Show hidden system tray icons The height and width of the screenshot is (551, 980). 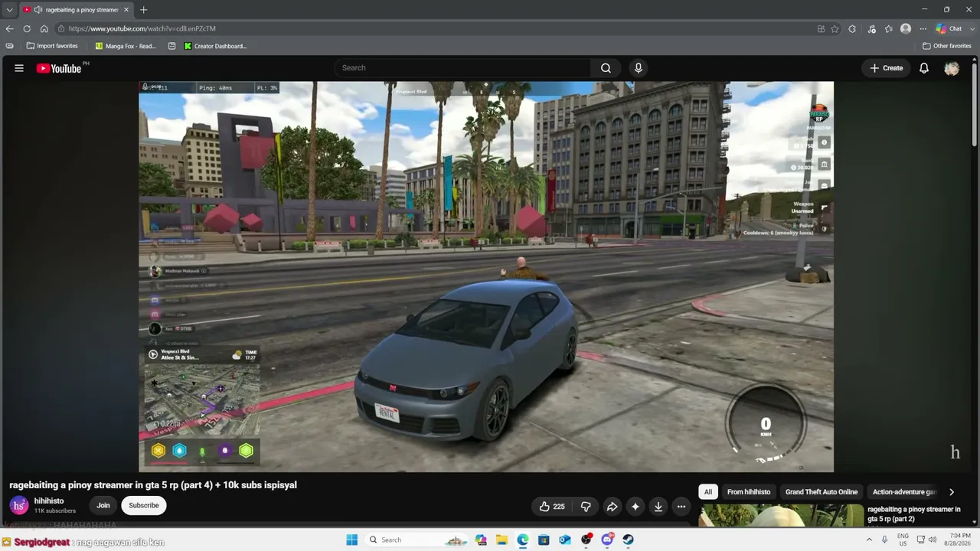[x=869, y=540]
